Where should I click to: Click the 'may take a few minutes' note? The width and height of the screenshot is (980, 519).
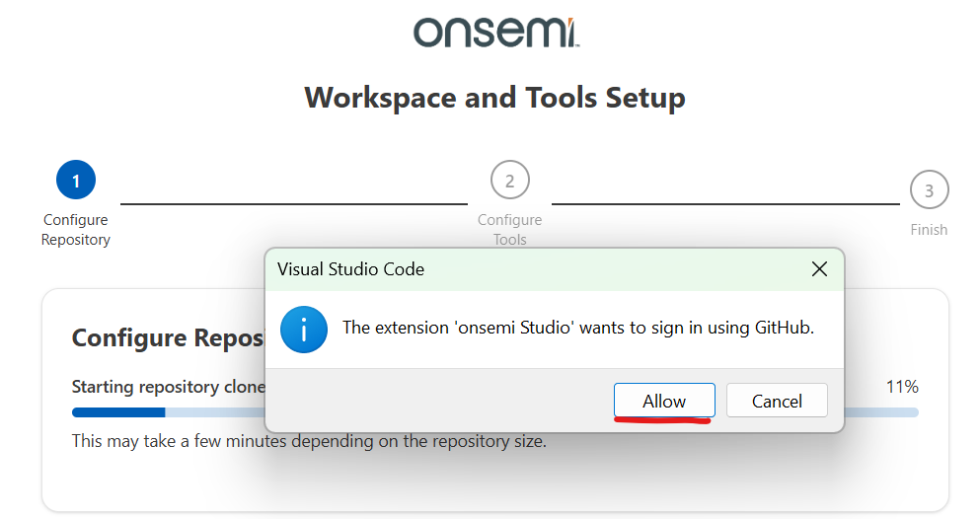click(x=309, y=441)
